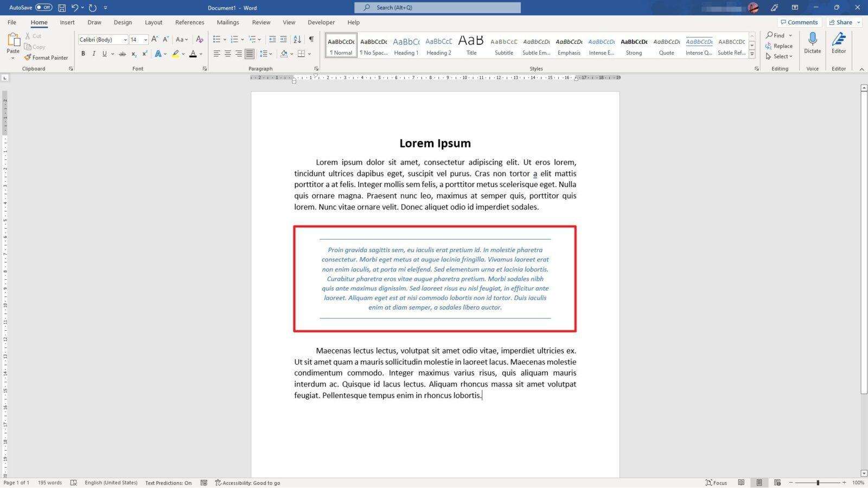The image size is (868, 488).
Task: Open the Line Spacing dropdown
Action: click(x=266, y=53)
